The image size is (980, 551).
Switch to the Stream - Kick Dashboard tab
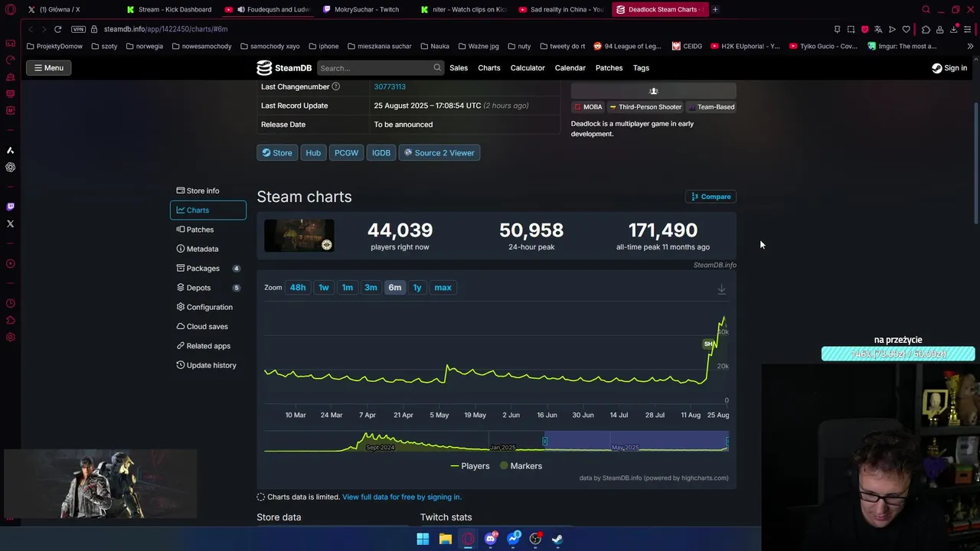pyautogui.click(x=169, y=9)
